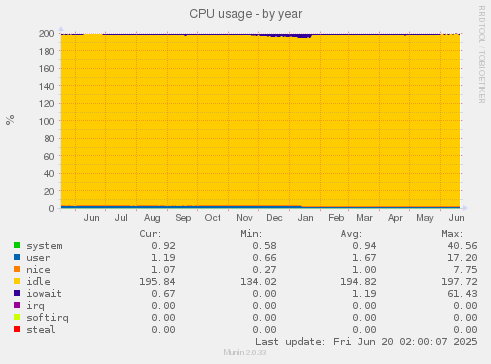Click the 'Max:' column header
491x364 pixels.
452,234
